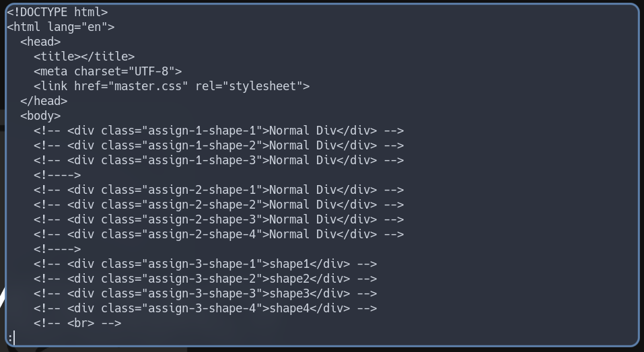Click the commented-out br tag line
The height and width of the screenshot is (352, 644).
77,323
